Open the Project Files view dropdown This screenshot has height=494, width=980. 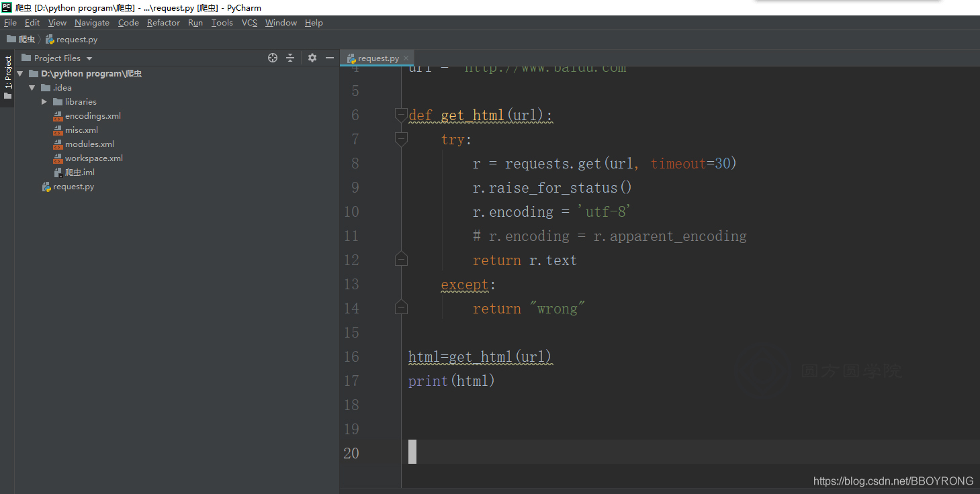pos(89,58)
